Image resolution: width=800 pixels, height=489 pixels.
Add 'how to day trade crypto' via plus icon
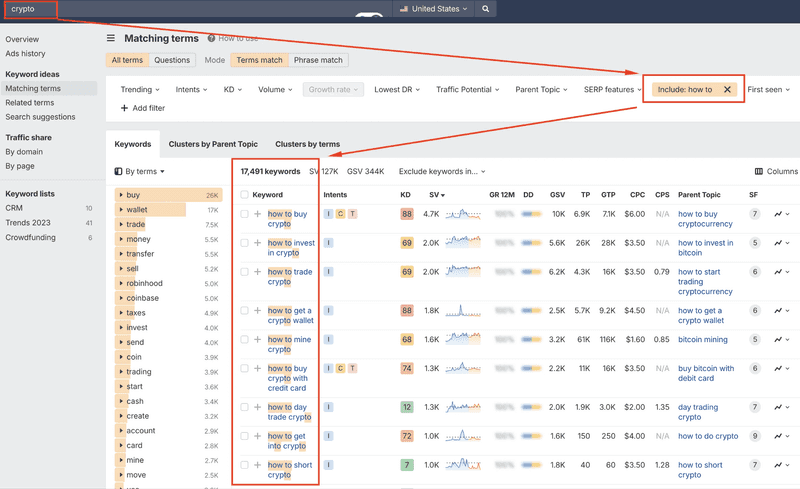(x=258, y=407)
